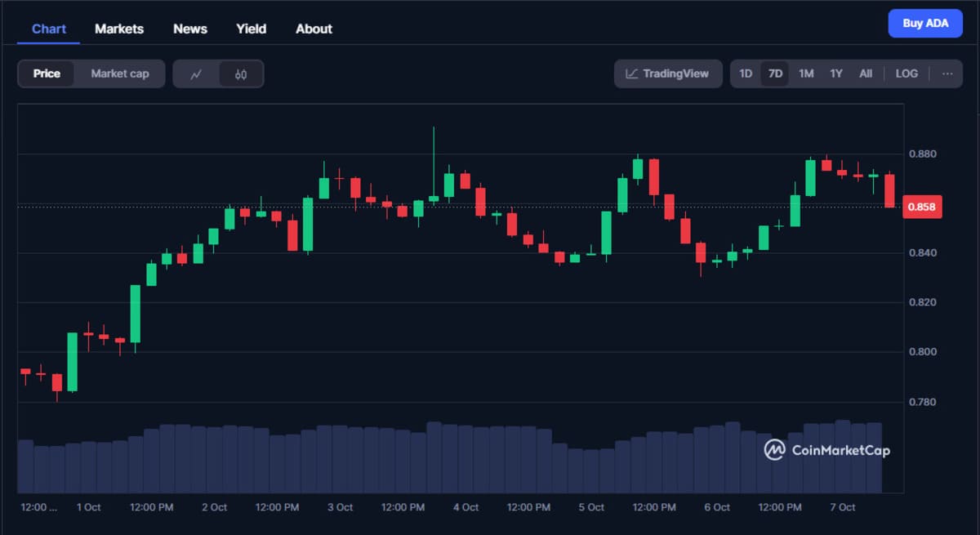The width and height of the screenshot is (980, 535).
Task: Go to the Yield tab
Action: coord(251,29)
